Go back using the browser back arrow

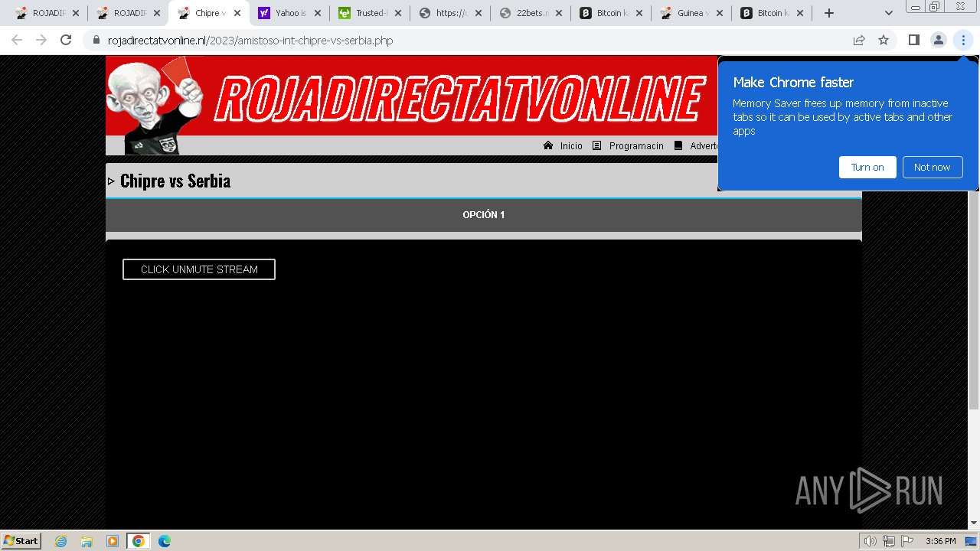[17, 41]
